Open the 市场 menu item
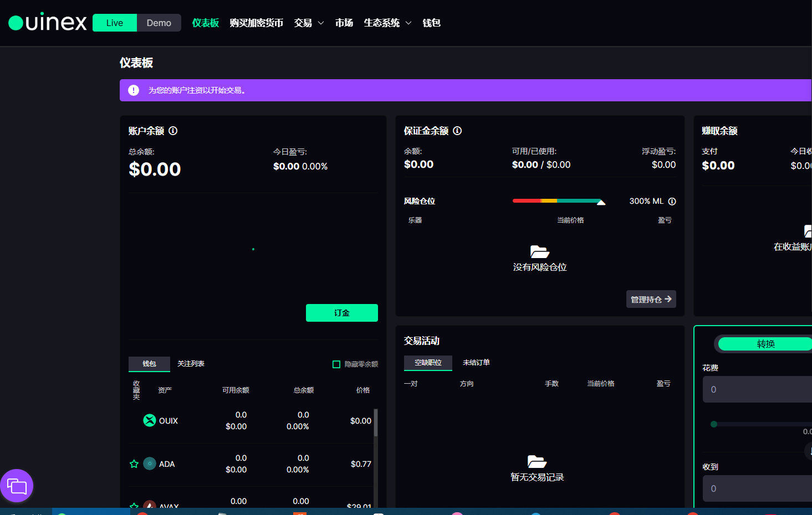 tap(344, 23)
